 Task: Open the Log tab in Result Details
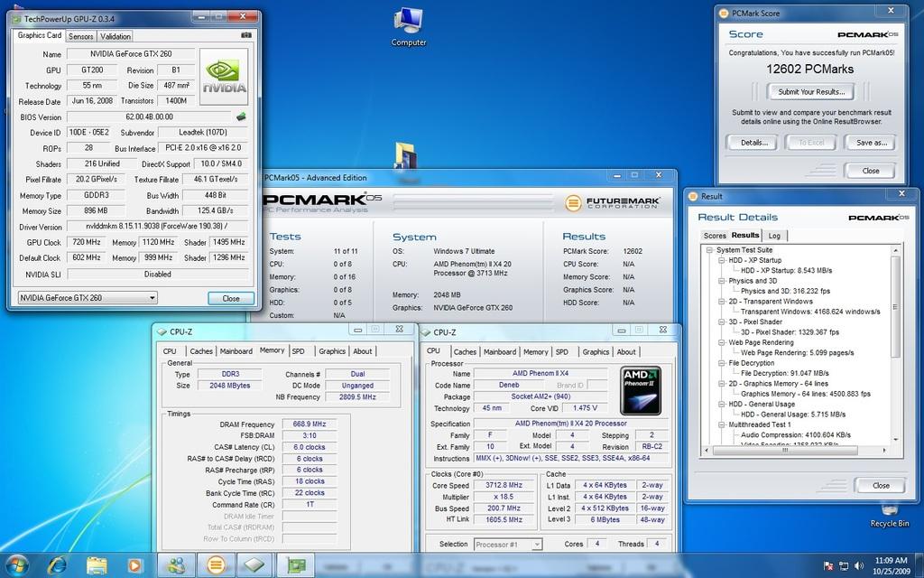coord(774,236)
